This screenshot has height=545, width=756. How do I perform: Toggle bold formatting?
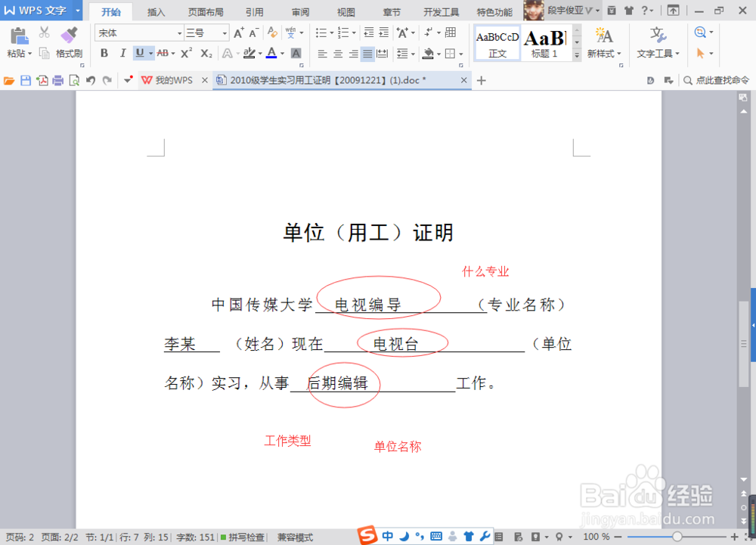click(104, 53)
